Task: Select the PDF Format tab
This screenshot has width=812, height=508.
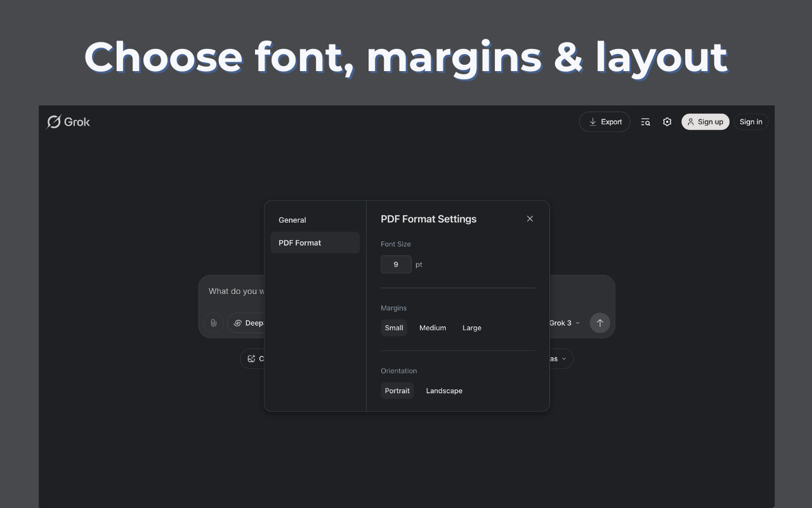Action: click(315, 243)
